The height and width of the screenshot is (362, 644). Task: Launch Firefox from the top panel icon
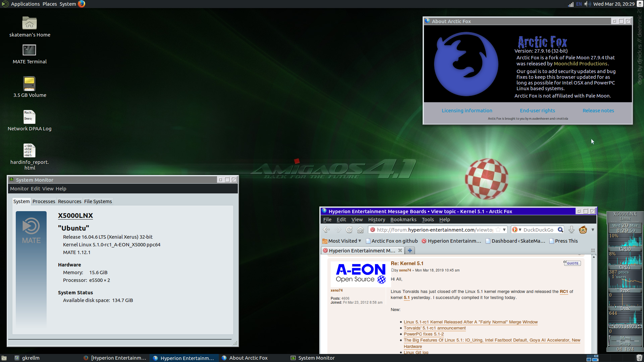pyautogui.click(x=82, y=4)
